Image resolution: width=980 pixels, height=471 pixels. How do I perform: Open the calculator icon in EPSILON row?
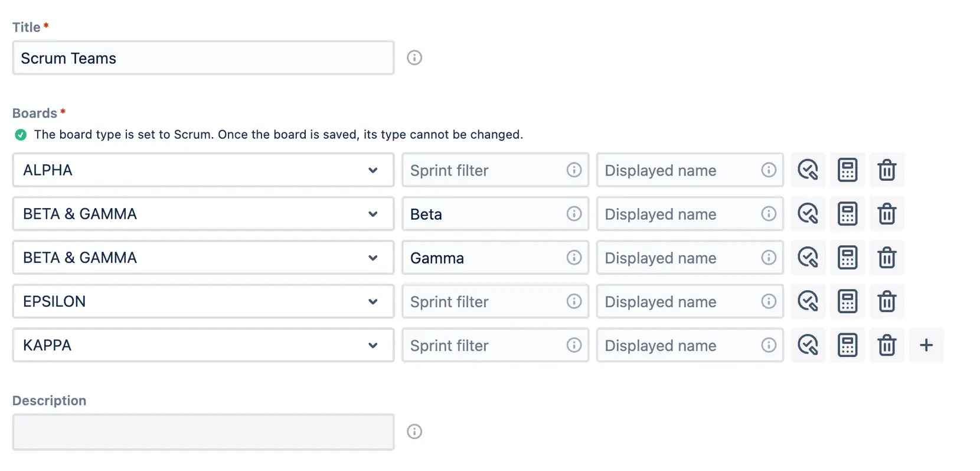848,301
